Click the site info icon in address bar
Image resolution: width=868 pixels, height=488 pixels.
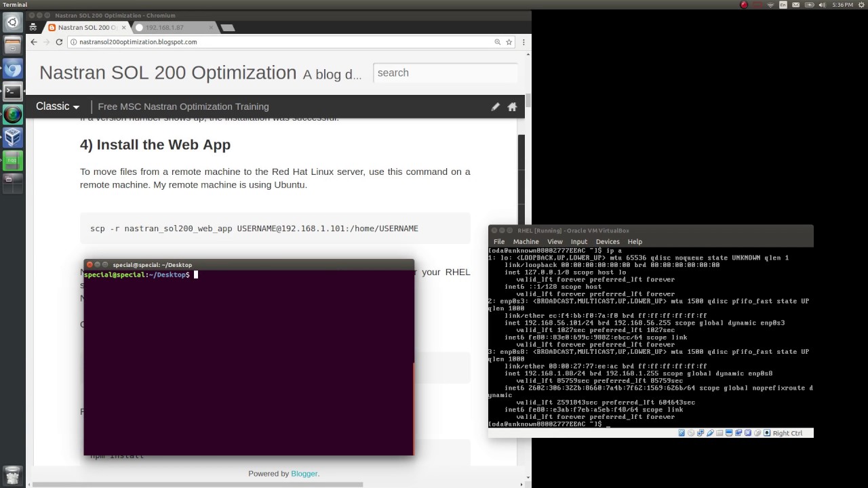pyautogui.click(x=73, y=42)
